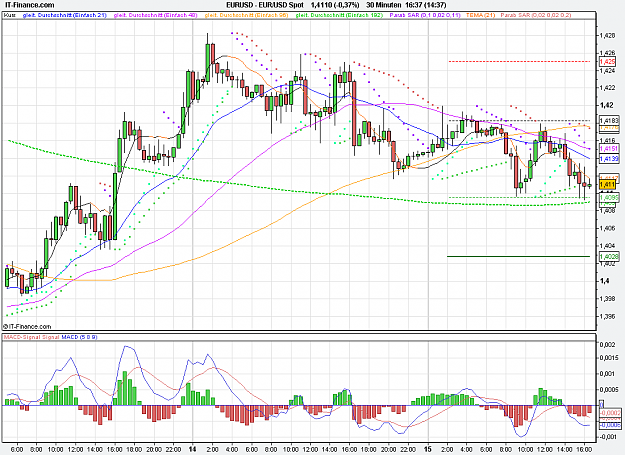This screenshot has width=625, height=455.
Task: Click the green 1,4095 price tag
Action: click(609, 197)
